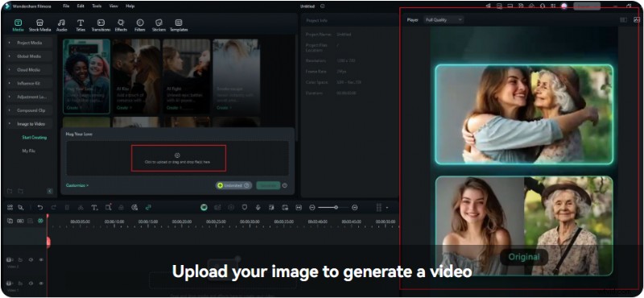The height and width of the screenshot is (298, 644).
Task: Expand the Adjustment Layer folder
Action: (x=29, y=97)
